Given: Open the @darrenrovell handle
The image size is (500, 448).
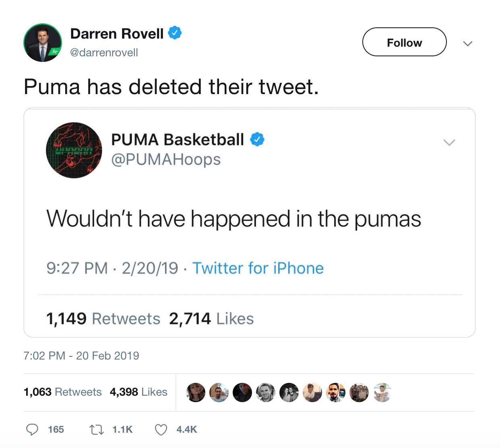Looking at the screenshot, I should (104, 53).
